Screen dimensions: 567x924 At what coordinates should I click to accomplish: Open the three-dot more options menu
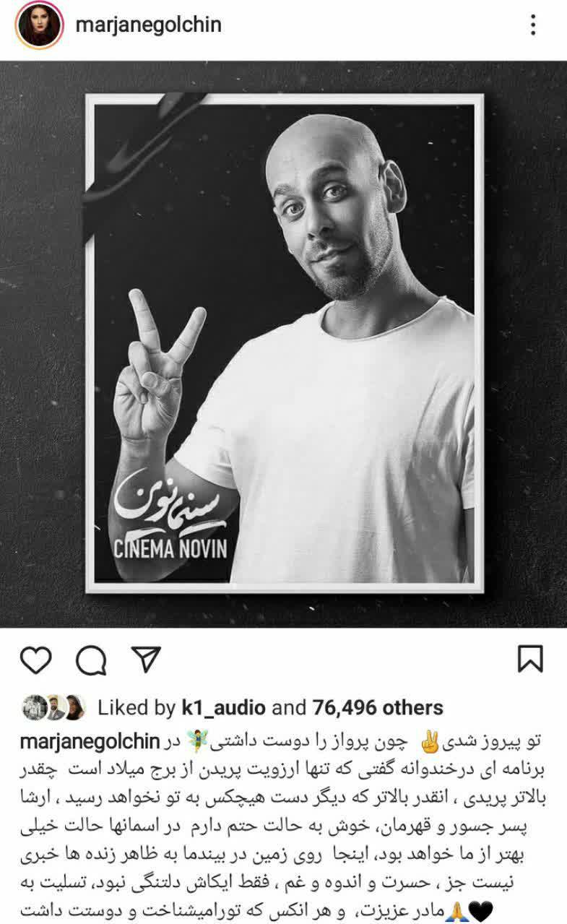[x=533, y=26]
